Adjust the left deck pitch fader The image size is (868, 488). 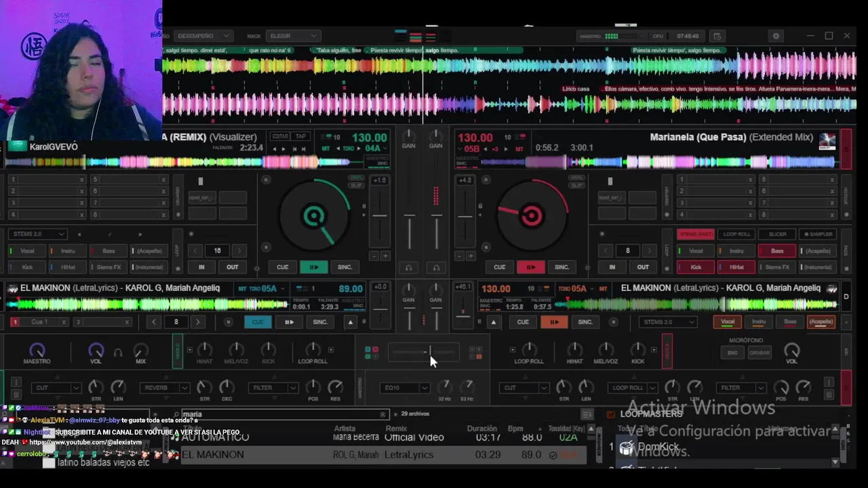[x=380, y=217]
